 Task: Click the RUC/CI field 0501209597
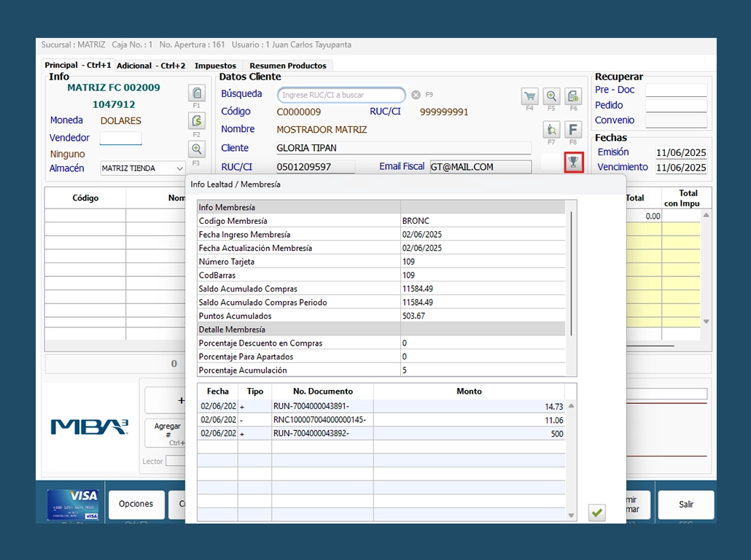click(315, 167)
